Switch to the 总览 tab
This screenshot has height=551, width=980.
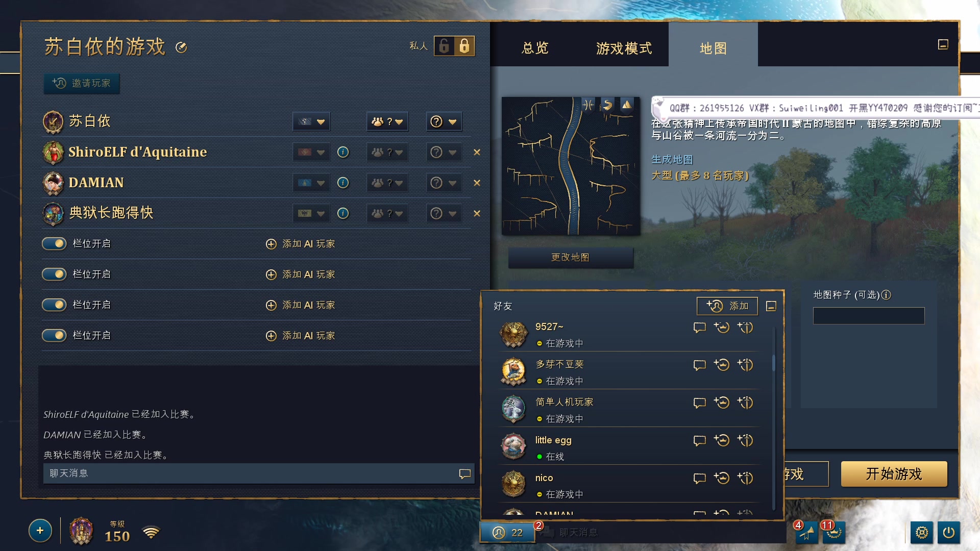pos(535,48)
